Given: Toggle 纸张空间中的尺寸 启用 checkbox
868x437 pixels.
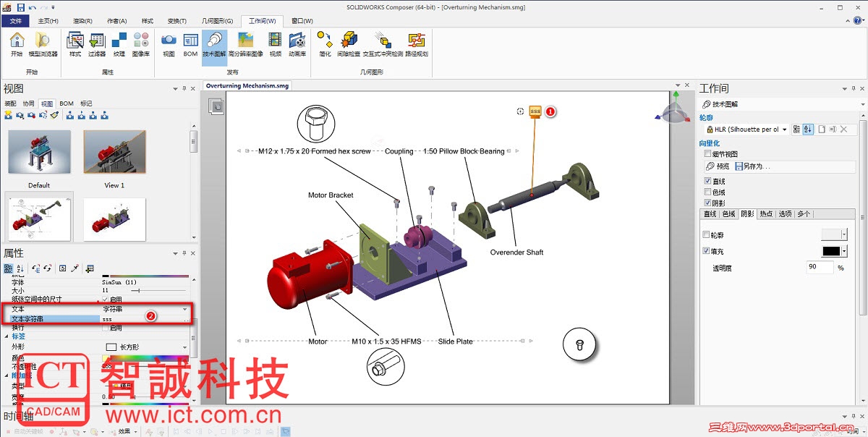Looking at the screenshot, I should 106,299.
